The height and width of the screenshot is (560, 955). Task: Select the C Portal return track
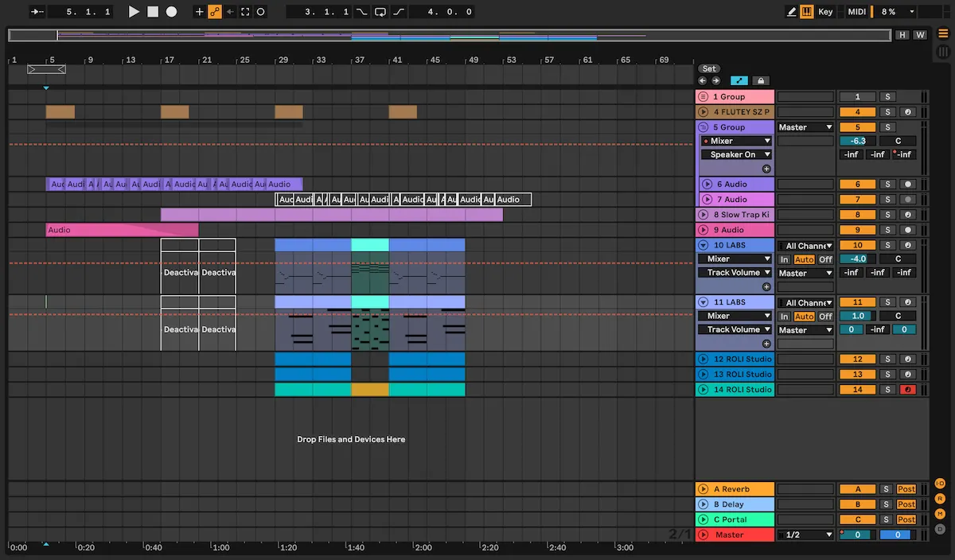pyautogui.click(x=735, y=519)
